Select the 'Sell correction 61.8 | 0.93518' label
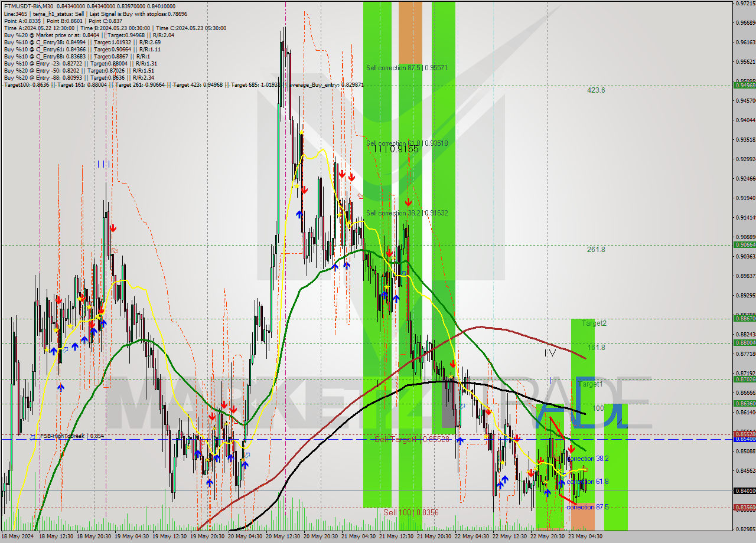Image resolution: width=756 pixels, height=543 pixels. tap(406, 143)
